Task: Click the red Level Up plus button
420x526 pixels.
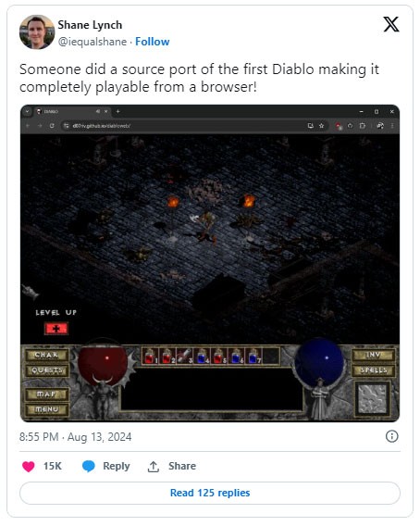Action: coord(56,329)
